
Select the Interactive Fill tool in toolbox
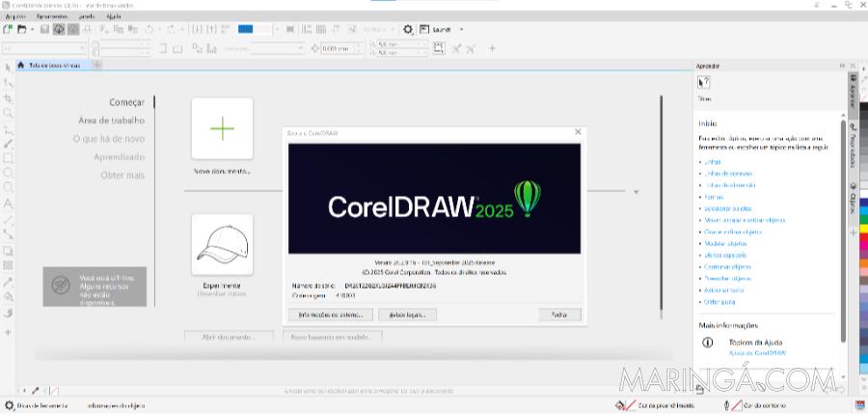tap(8, 296)
